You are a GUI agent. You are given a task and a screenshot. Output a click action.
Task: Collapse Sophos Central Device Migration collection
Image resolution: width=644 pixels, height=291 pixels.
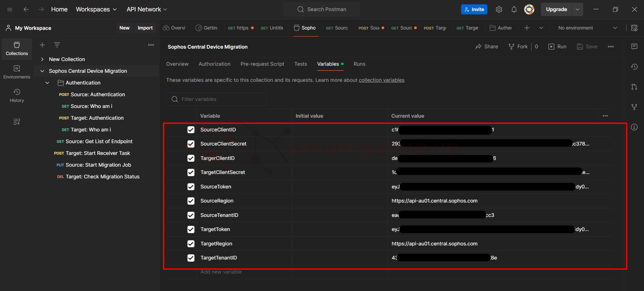tap(42, 71)
